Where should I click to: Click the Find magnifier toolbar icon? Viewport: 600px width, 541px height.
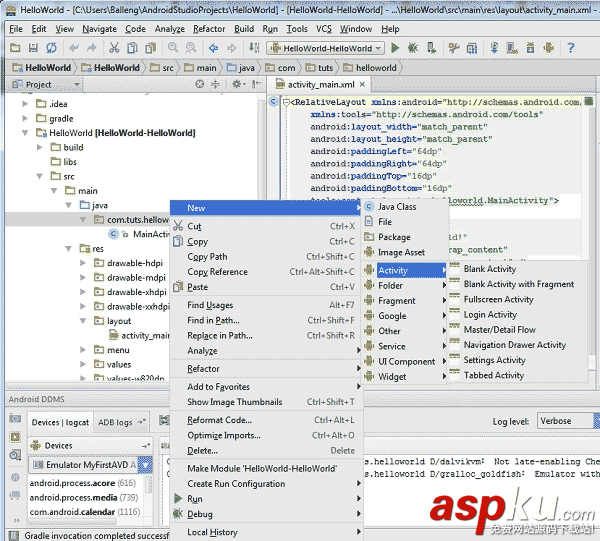[173, 48]
